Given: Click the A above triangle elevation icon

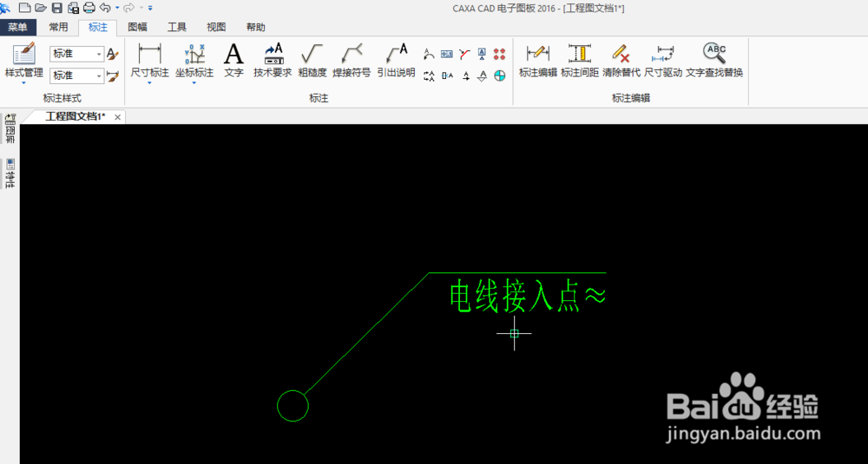Looking at the screenshot, I should click(x=482, y=75).
